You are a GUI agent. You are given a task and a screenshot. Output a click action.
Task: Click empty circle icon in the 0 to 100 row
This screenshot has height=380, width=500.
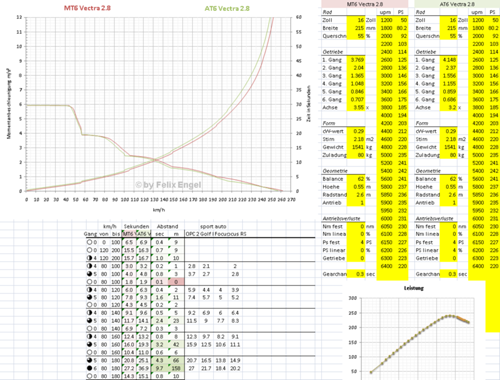[89, 242]
